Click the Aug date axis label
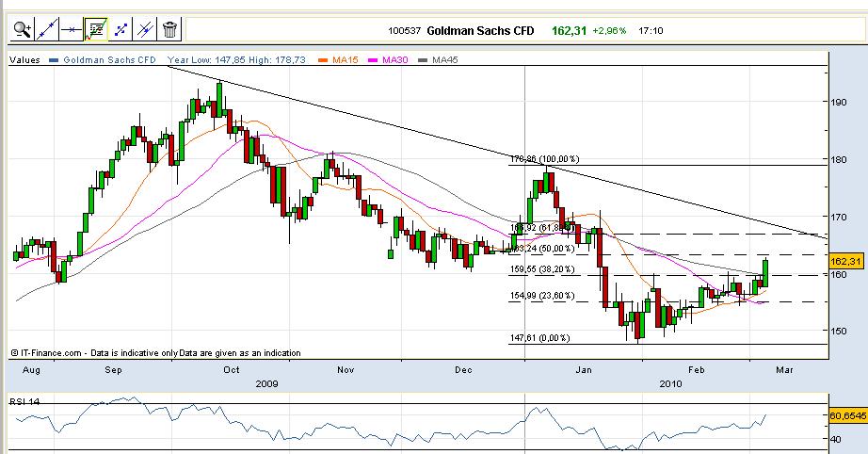Viewport: 868px width, 454px height. (32, 370)
